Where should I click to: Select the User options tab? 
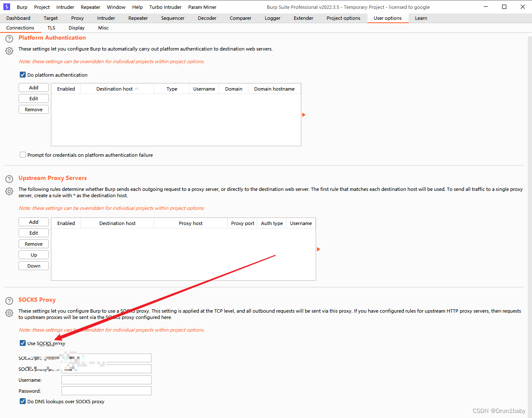click(x=388, y=18)
